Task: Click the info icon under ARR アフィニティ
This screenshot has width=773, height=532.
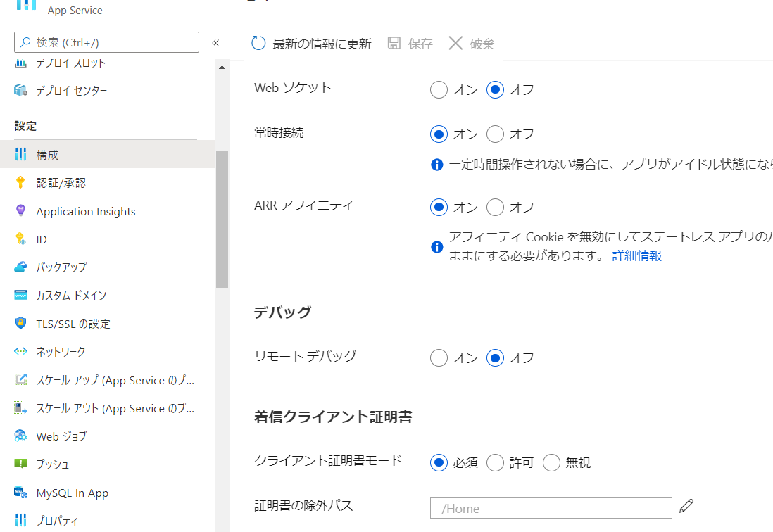Action: click(436, 247)
